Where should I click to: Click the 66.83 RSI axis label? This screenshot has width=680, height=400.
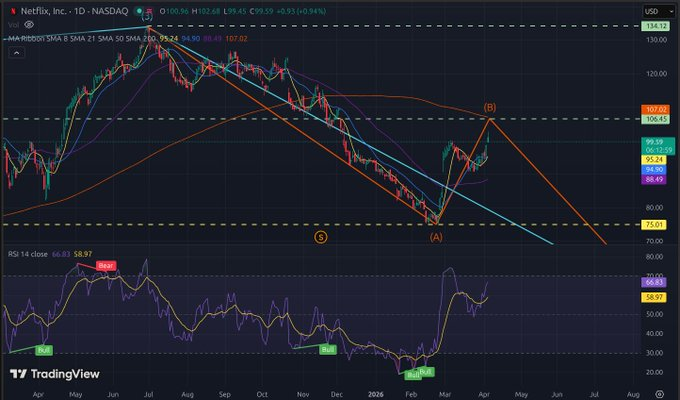654,282
